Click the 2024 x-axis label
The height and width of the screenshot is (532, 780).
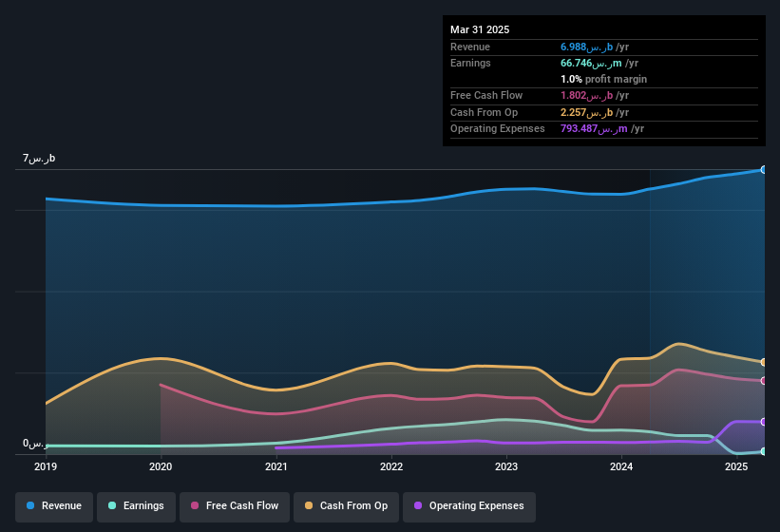(x=621, y=466)
